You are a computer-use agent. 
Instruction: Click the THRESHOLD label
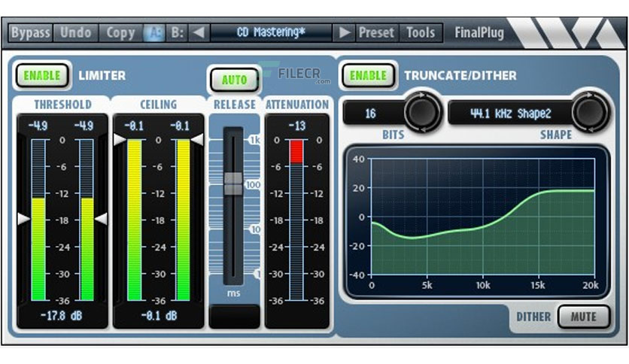(63, 105)
